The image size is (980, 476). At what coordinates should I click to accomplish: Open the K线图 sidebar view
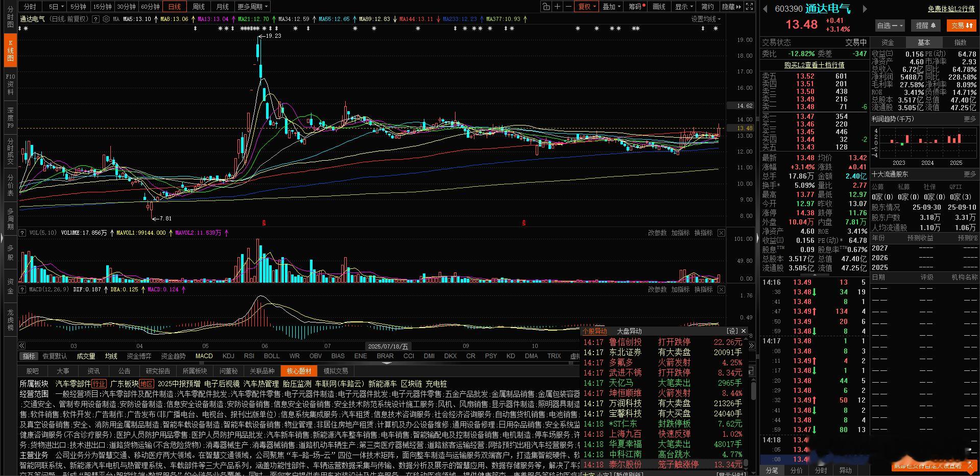pos(10,51)
